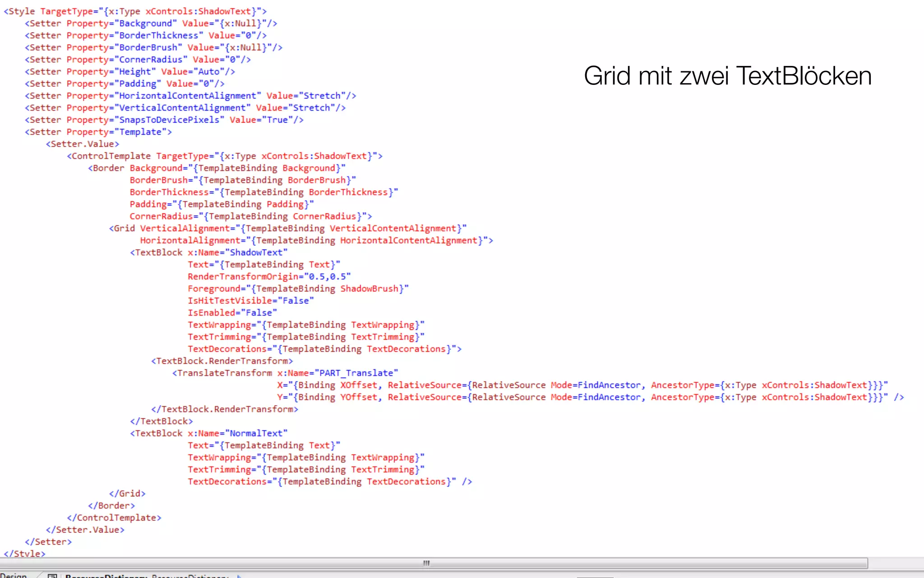Viewport: 924px width, 578px height.
Task: Click the closing </Setter> tag
Action: pyautogui.click(x=48, y=542)
